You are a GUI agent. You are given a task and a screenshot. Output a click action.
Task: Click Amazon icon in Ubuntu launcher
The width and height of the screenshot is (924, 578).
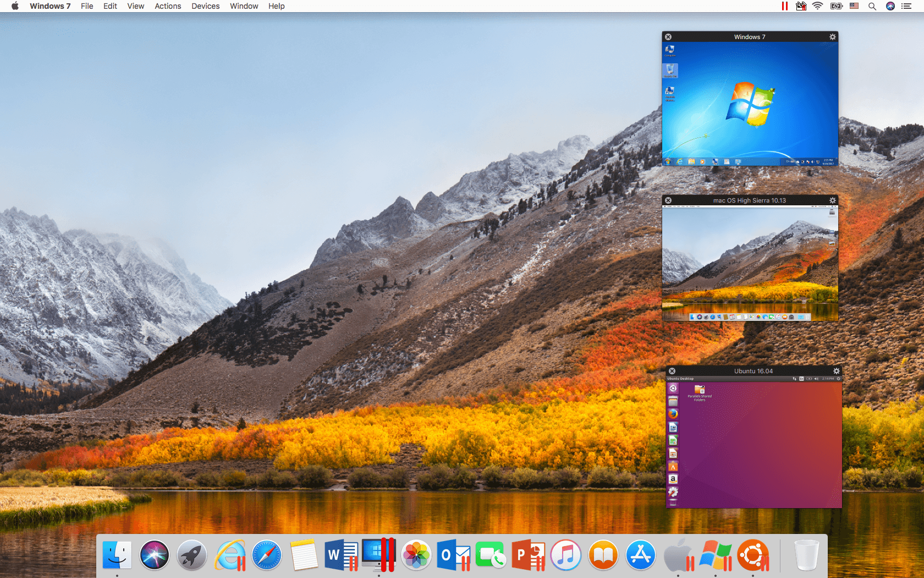point(673,479)
